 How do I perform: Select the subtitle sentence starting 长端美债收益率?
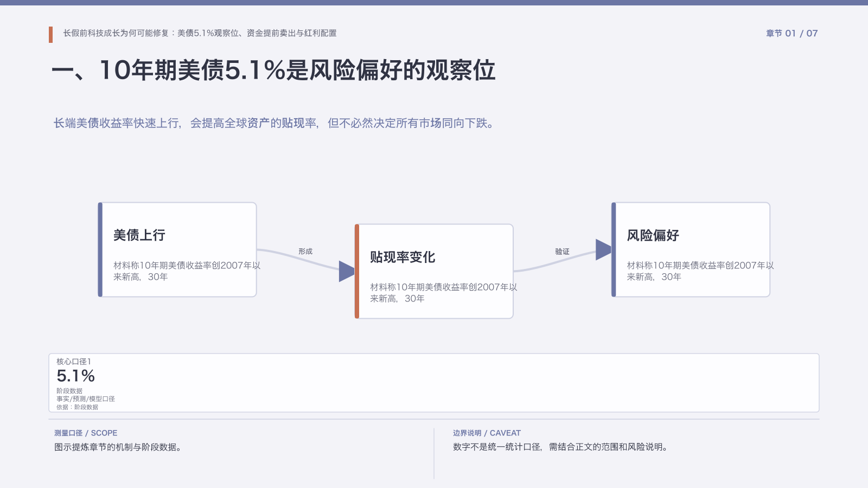point(274,123)
